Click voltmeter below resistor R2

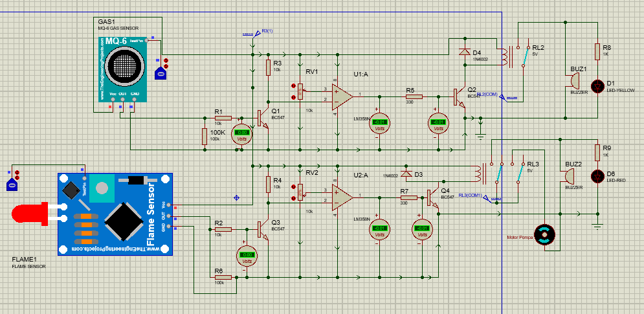[x=247, y=255]
